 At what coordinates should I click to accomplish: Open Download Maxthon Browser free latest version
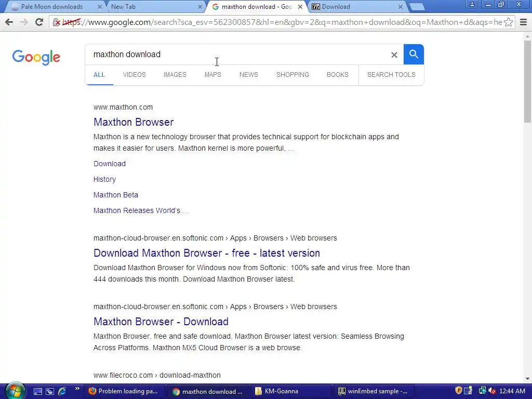(207, 253)
